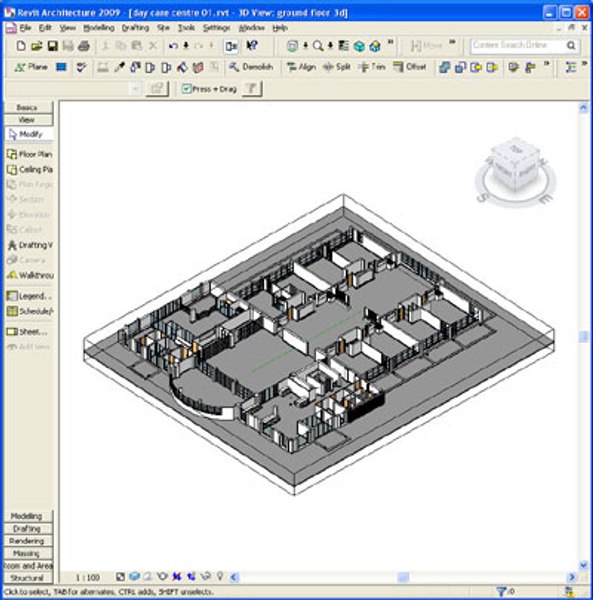Switch to Rendering design bar tab
Image resolution: width=593 pixels, height=600 pixels.
click(x=28, y=541)
